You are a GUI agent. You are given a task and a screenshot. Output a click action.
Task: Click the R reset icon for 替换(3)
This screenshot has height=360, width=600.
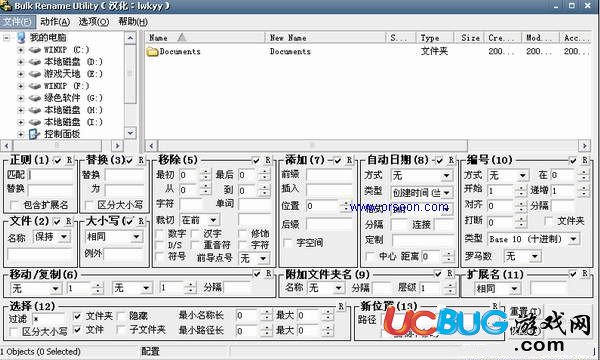point(141,160)
